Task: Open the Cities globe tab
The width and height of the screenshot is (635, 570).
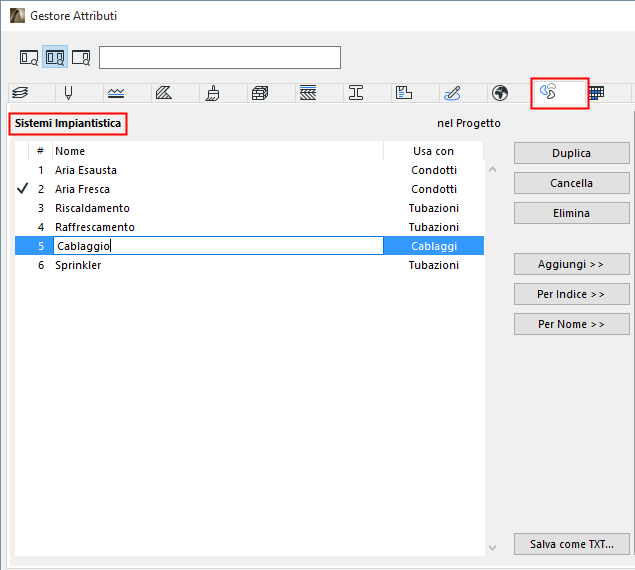Action: point(500,93)
